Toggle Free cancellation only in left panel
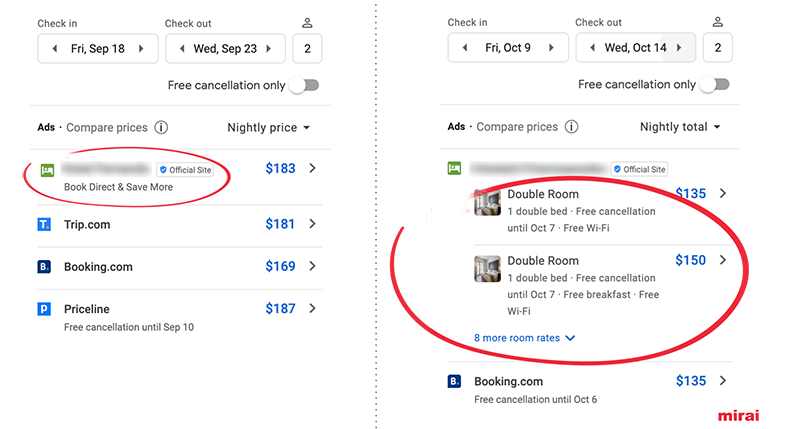 click(x=304, y=86)
